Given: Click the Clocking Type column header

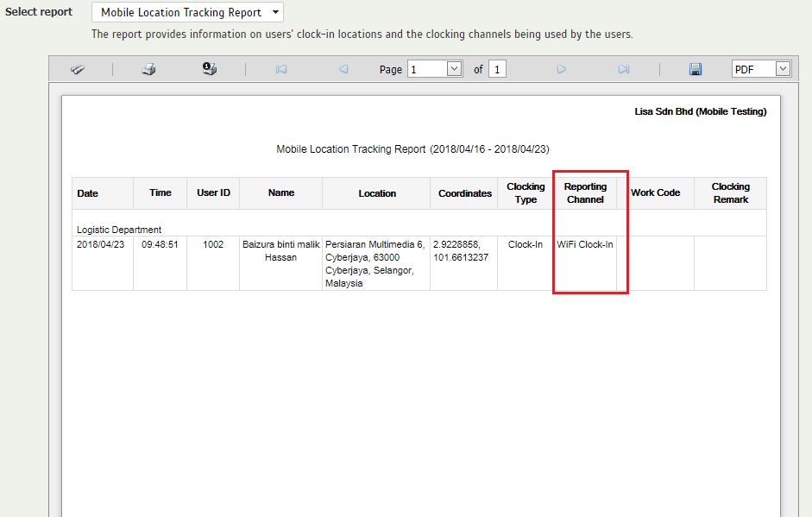Looking at the screenshot, I should [526, 192].
